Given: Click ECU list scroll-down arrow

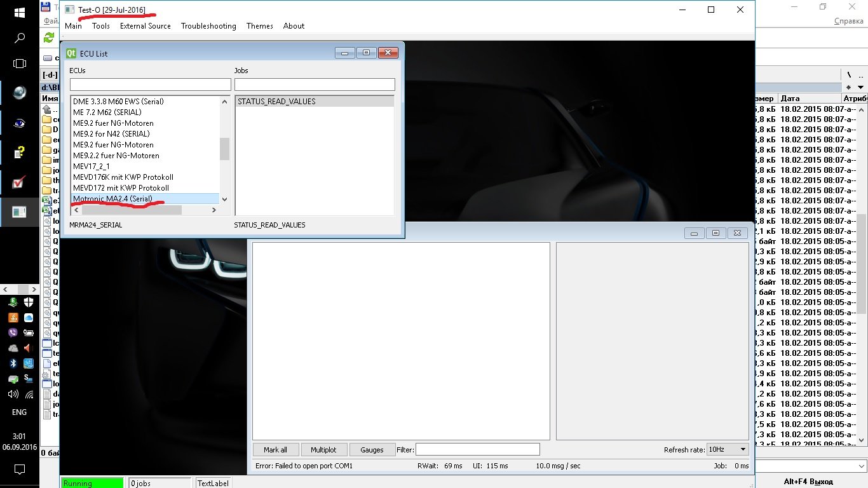Looking at the screenshot, I should pos(224,200).
